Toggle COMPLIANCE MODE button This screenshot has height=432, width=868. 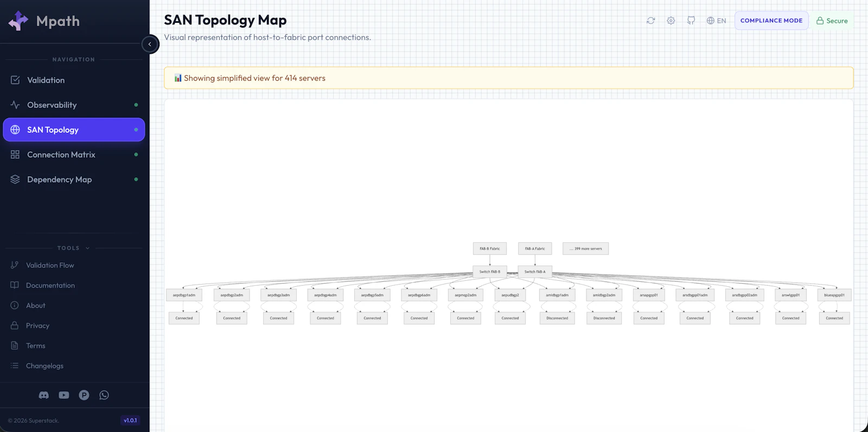[x=771, y=21]
